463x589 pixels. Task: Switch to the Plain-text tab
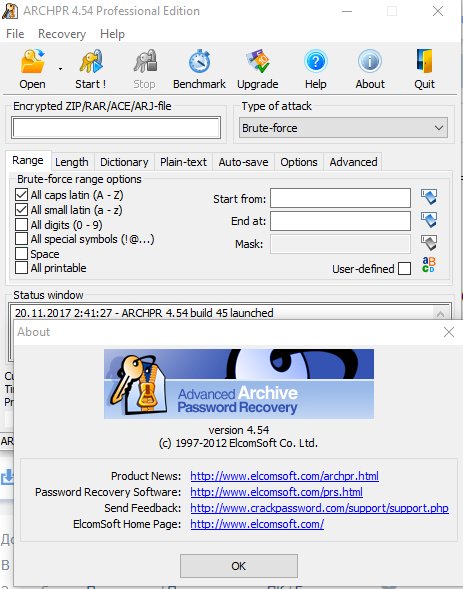coord(183,162)
